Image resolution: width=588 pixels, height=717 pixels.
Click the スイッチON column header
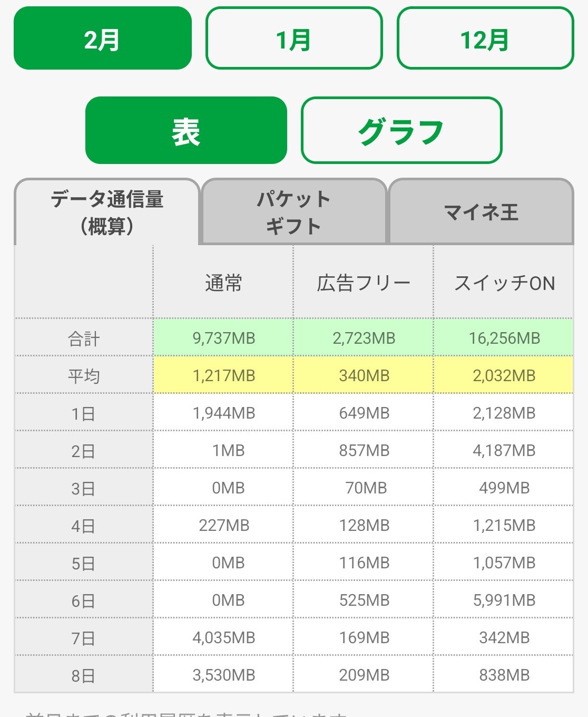click(504, 283)
